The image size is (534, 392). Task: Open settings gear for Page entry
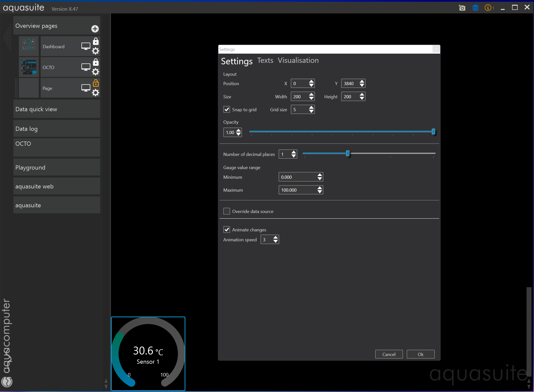coord(96,93)
